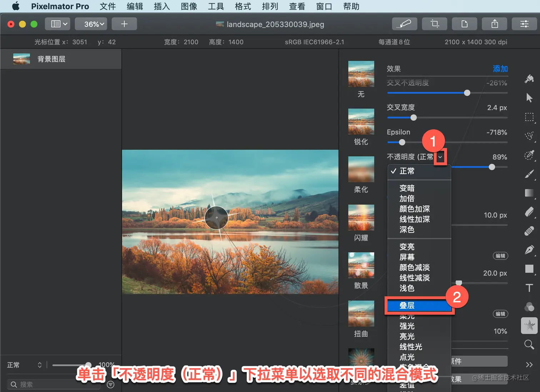
Task: Choose 变暗 in the blend mode list
Action: coord(420,188)
